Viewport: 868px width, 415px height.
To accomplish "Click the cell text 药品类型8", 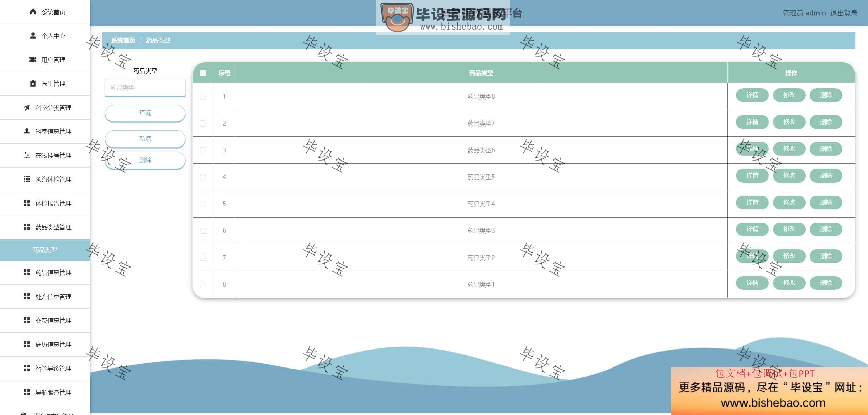I will coord(481,96).
